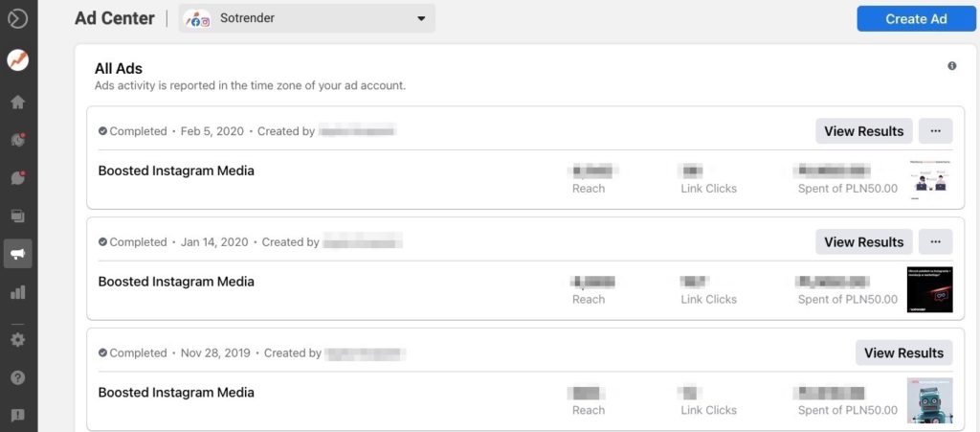The width and height of the screenshot is (980, 432).
Task: Go to Home in the sidebar
Action: point(17,102)
